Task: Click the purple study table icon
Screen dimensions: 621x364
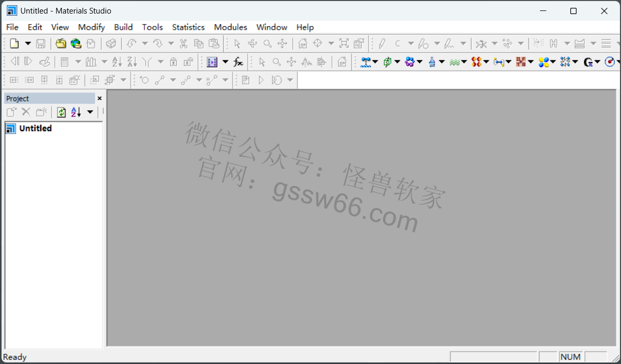Action: (212, 62)
